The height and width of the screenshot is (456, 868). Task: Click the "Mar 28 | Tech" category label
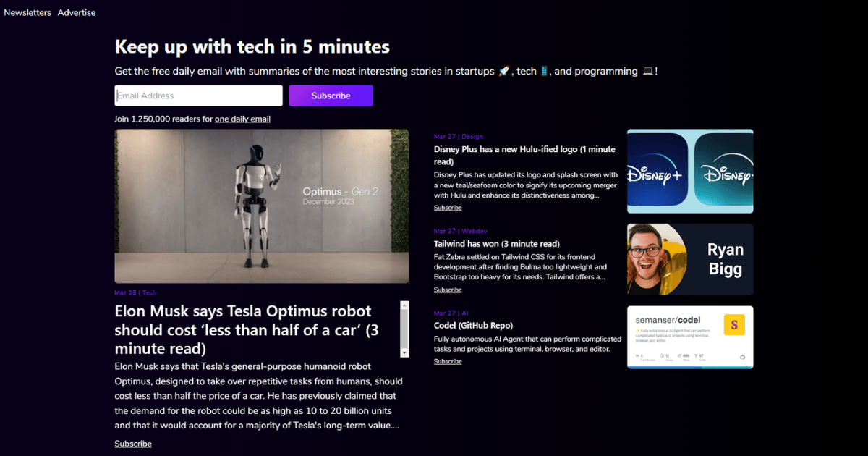coord(135,293)
